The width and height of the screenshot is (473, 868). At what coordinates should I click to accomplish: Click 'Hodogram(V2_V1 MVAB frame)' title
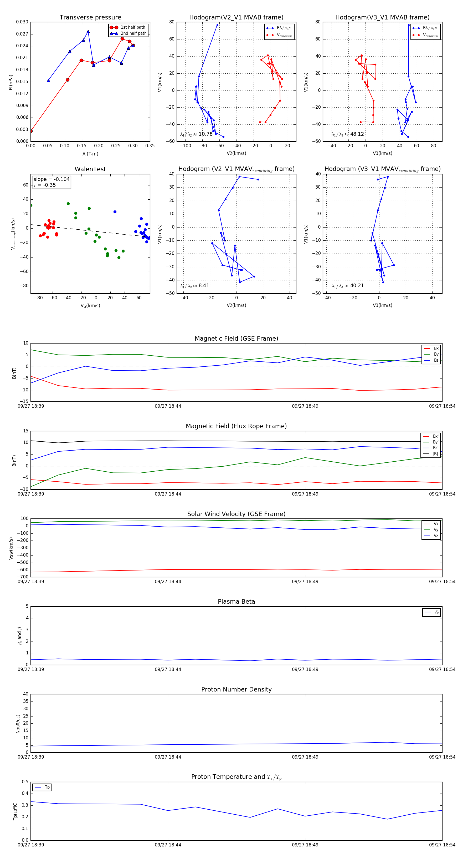coord(236,18)
